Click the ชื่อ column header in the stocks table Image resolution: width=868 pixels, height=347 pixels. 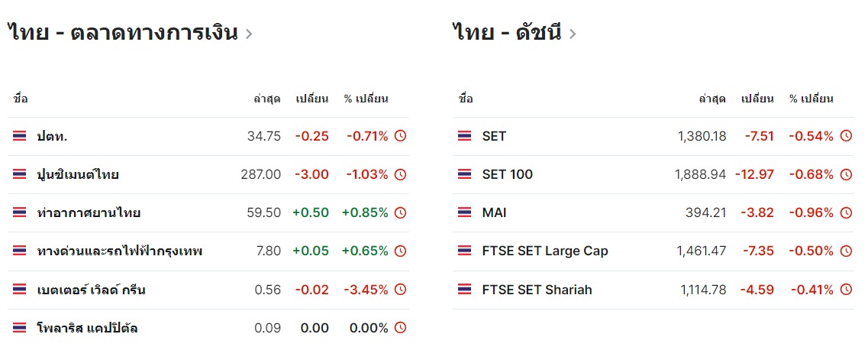[21, 99]
